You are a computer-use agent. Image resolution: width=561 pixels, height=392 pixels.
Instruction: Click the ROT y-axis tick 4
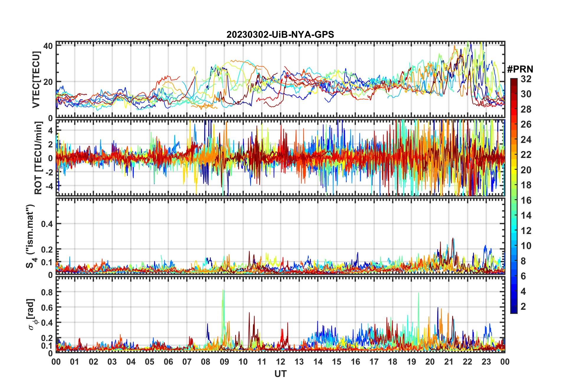(50, 130)
